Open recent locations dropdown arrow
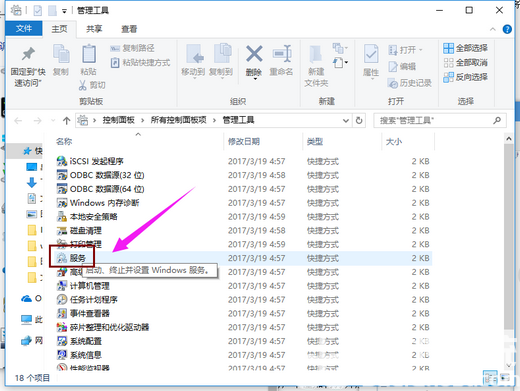520x391 pixels. point(53,120)
